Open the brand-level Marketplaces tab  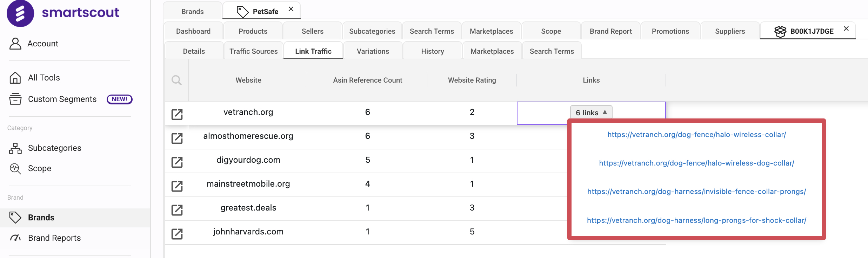(x=492, y=31)
